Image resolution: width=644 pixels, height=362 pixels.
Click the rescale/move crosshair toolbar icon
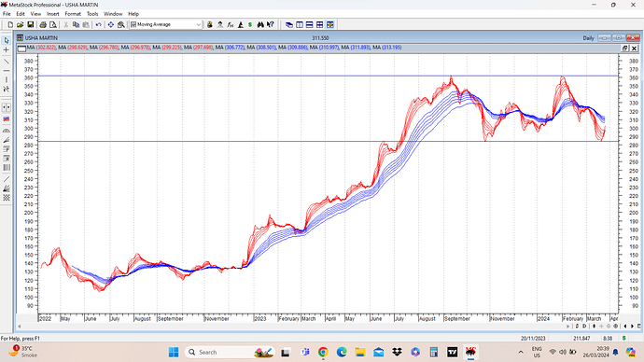click(111, 24)
